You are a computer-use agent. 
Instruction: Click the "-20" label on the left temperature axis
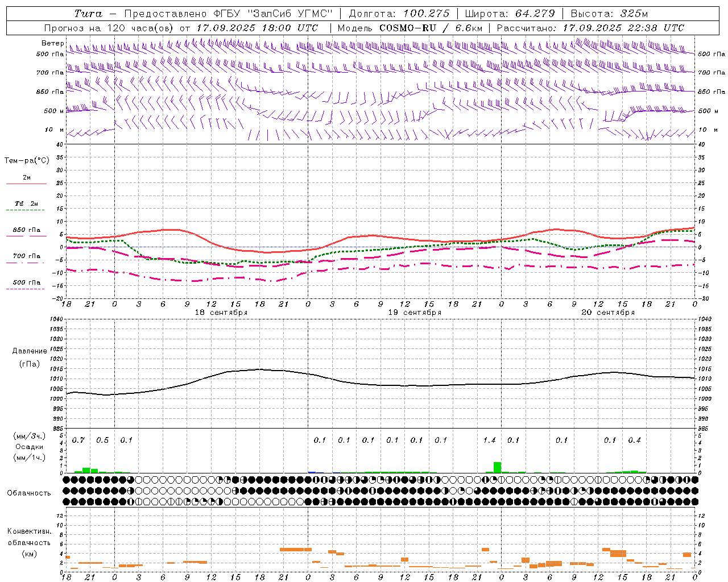57,298
